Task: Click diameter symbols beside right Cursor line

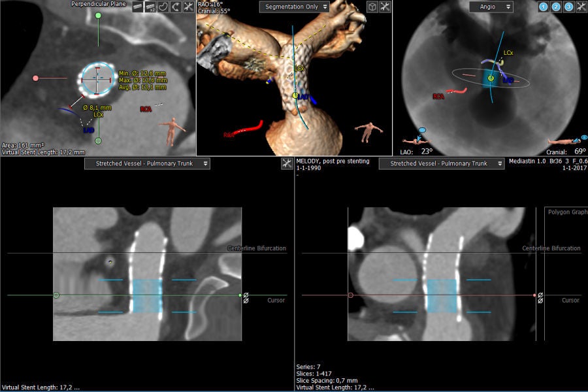Action: [x=540, y=298]
